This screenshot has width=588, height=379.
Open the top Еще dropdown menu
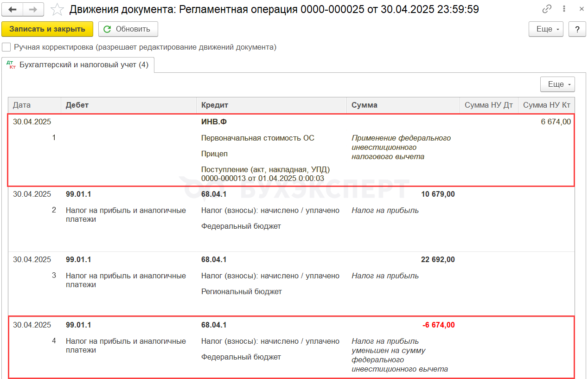point(546,29)
